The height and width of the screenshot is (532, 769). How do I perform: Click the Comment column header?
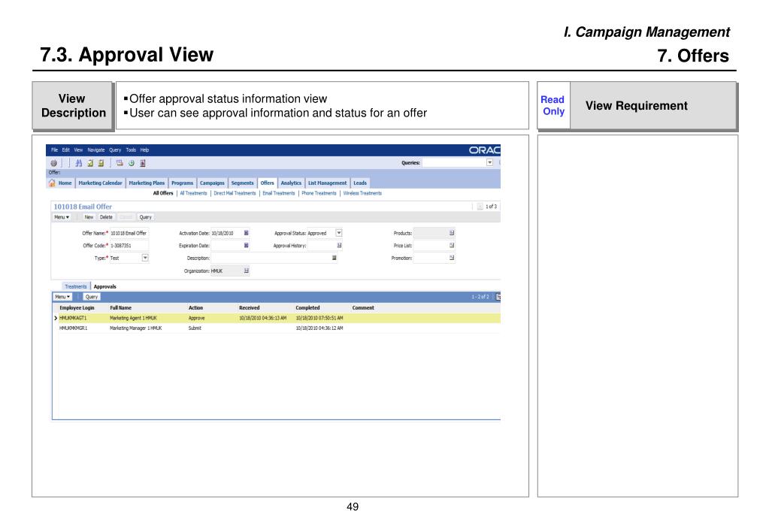(363, 308)
